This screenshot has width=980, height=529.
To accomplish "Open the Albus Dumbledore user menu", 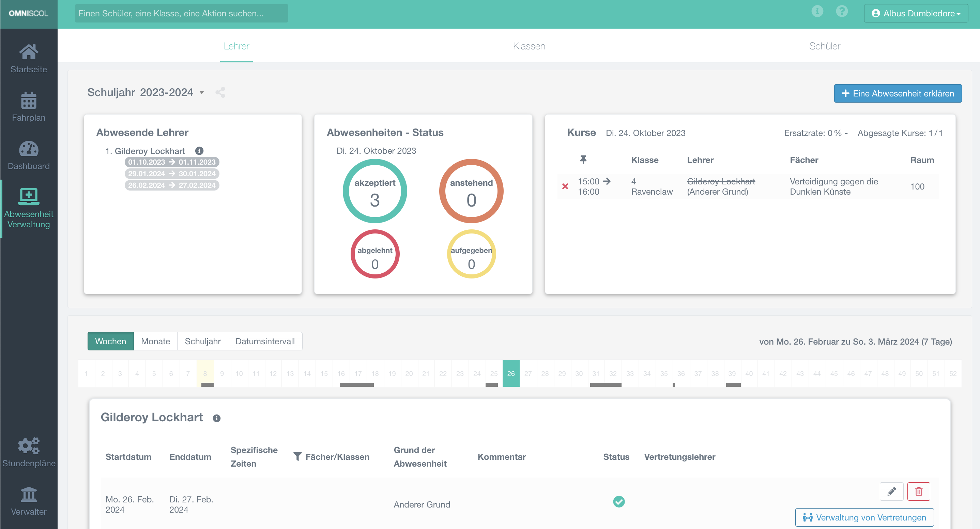I will (x=916, y=13).
